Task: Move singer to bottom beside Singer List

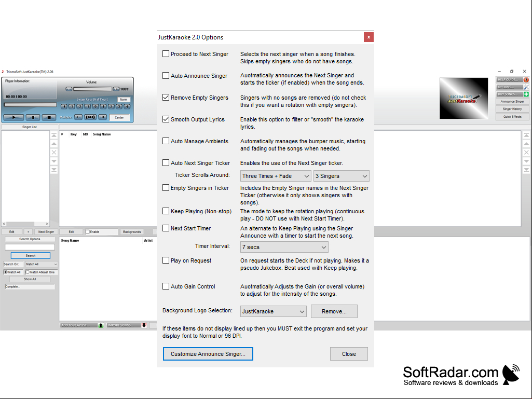Action: [54, 170]
